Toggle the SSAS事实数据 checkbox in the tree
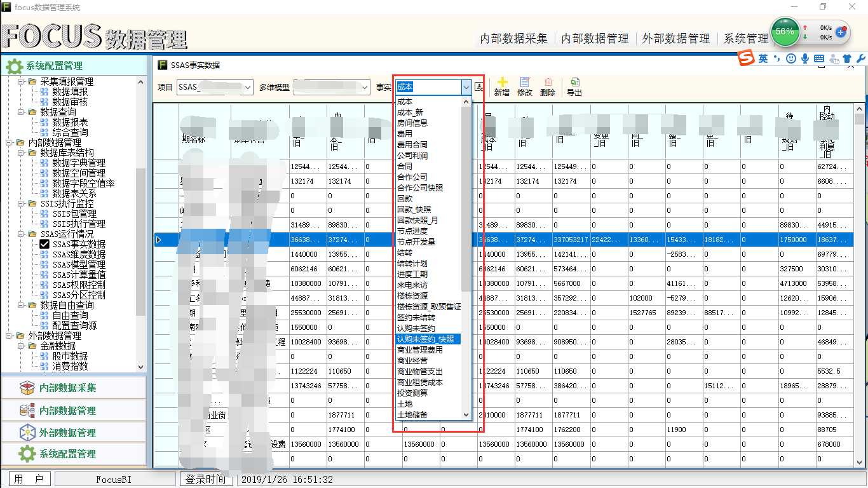The height and width of the screenshot is (488, 868). (x=44, y=244)
